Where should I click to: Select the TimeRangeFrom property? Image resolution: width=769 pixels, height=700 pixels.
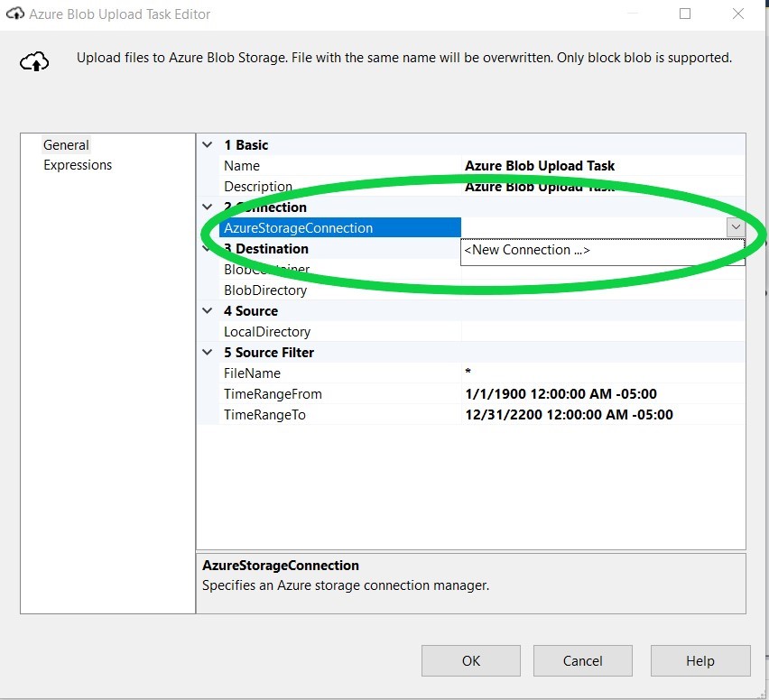(340, 394)
